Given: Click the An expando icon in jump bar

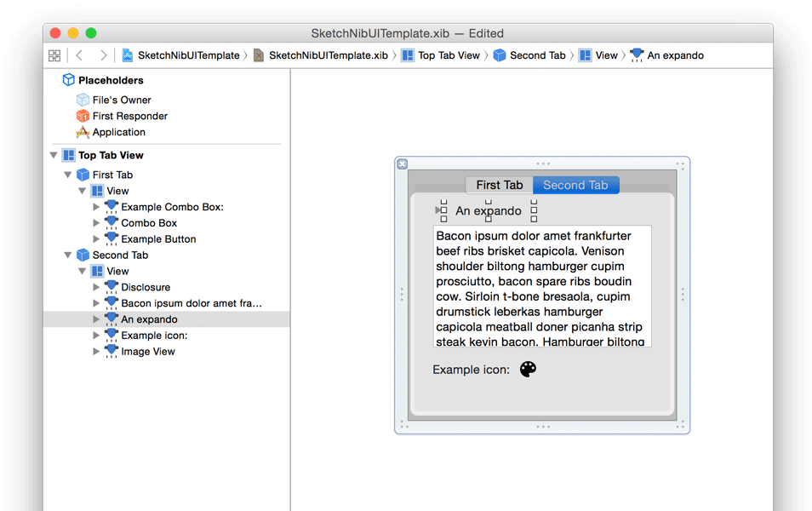Looking at the screenshot, I should (x=637, y=55).
